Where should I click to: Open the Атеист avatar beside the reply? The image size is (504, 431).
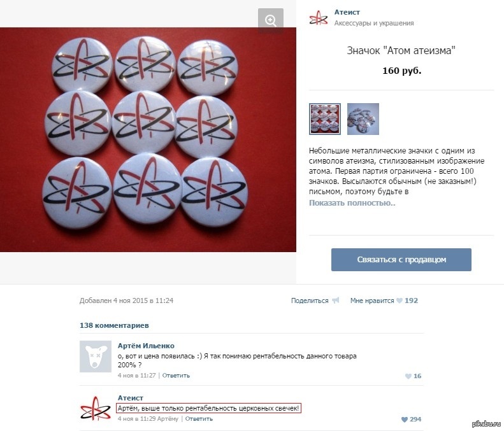pyautogui.click(x=96, y=409)
